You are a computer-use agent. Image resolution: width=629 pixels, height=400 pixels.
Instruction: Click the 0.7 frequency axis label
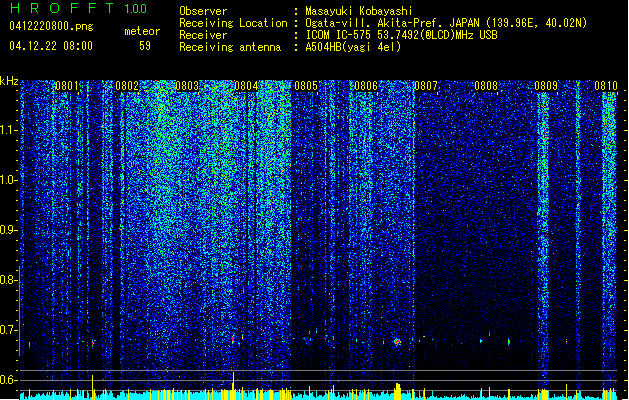[x=9, y=330]
